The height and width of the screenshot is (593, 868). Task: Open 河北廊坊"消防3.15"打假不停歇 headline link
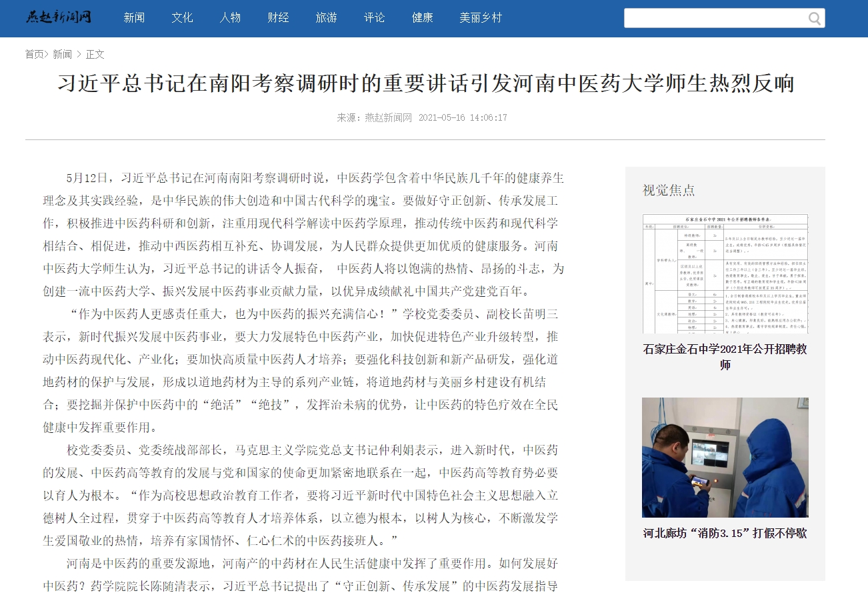[x=725, y=534]
